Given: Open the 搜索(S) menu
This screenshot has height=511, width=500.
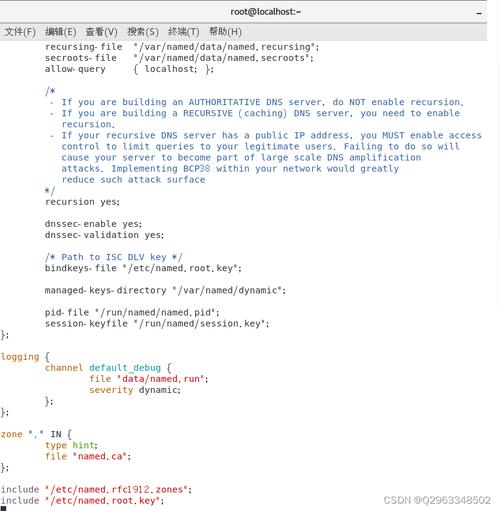Looking at the screenshot, I should [x=143, y=32].
